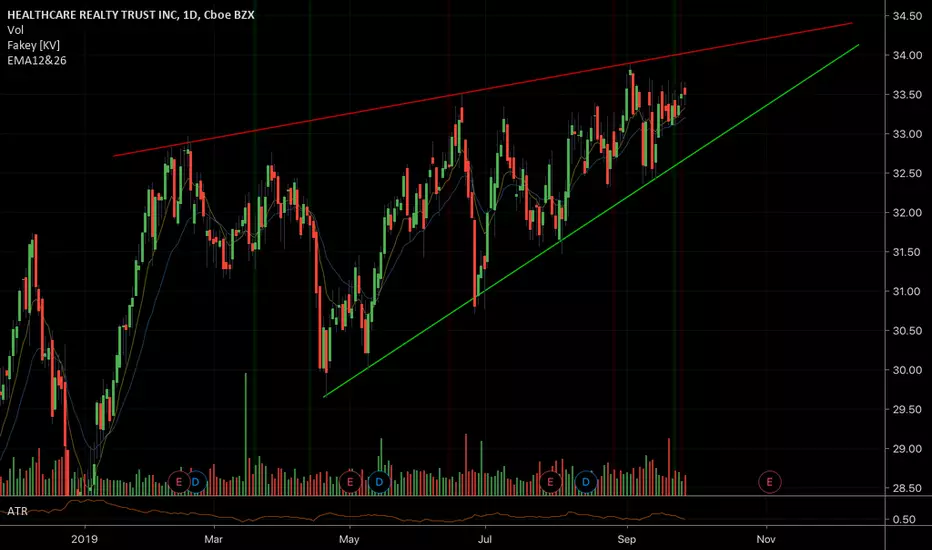Click the 30.50 price axis label
Screen dimensions: 932x550
[x=907, y=331]
